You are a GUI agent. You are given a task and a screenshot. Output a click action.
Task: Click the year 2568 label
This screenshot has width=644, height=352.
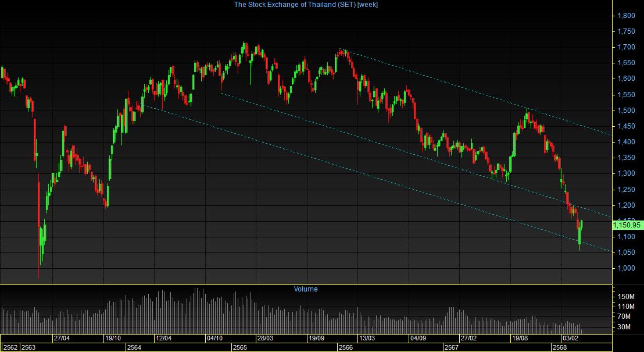point(559,347)
